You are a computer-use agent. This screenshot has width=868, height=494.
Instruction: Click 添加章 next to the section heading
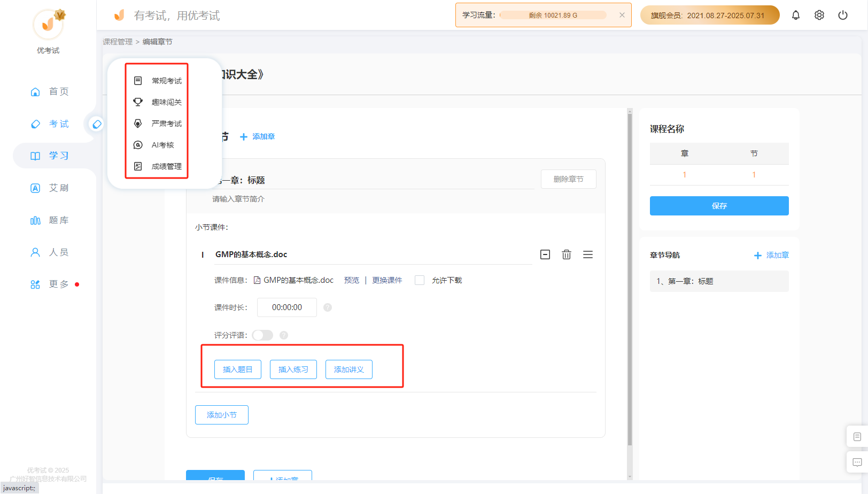pos(257,137)
